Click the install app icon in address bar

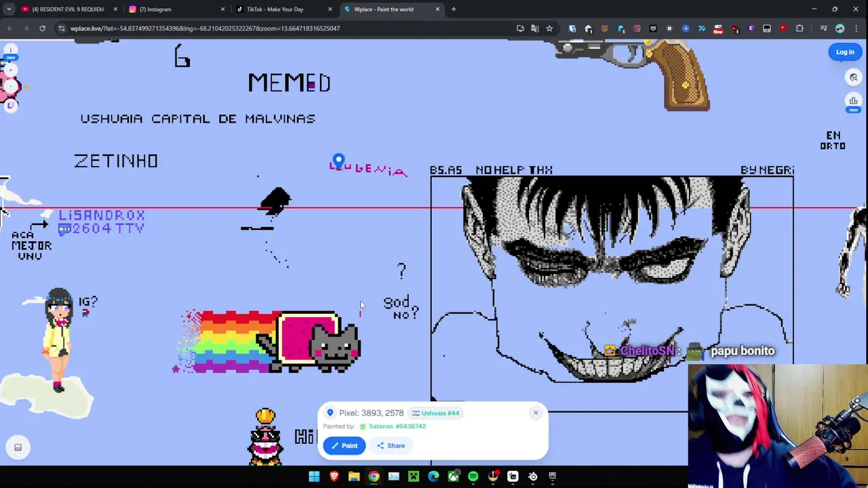coord(520,28)
